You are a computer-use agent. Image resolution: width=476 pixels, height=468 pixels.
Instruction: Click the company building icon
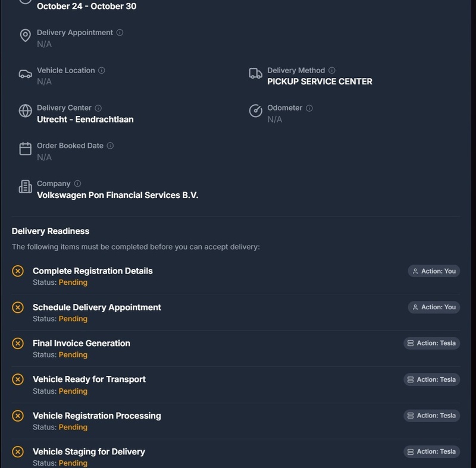25,187
